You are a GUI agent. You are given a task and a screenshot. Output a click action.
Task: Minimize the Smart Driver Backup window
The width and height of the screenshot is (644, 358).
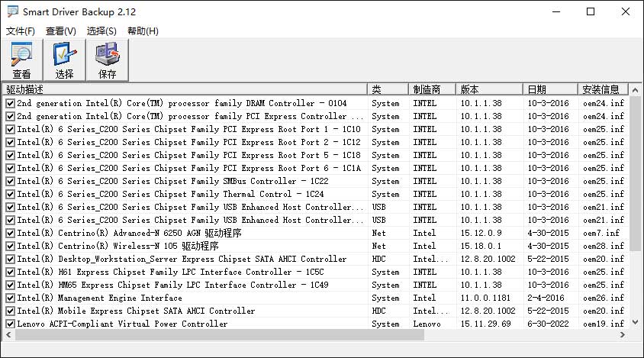tap(556, 11)
